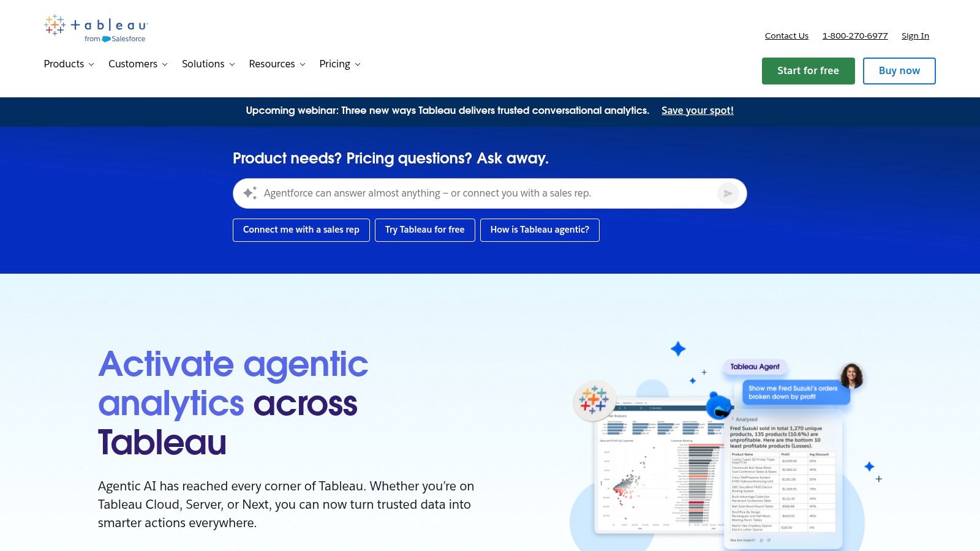The image size is (980, 551).
Task: Click the Start for free button
Action: tap(809, 71)
